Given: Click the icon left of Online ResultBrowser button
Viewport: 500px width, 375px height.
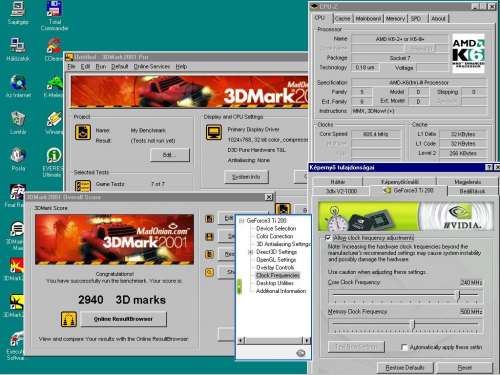Looking at the screenshot, I should point(69,319).
